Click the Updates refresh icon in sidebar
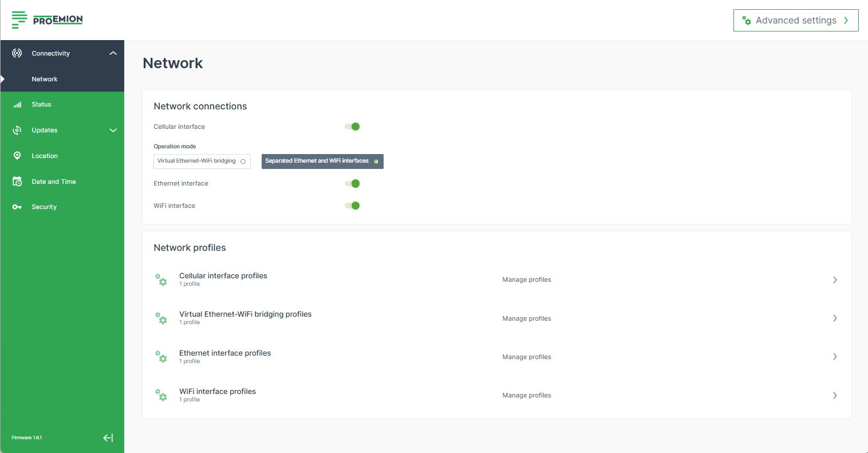The width and height of the screenshot is (868, 453). tap(16, 129)
